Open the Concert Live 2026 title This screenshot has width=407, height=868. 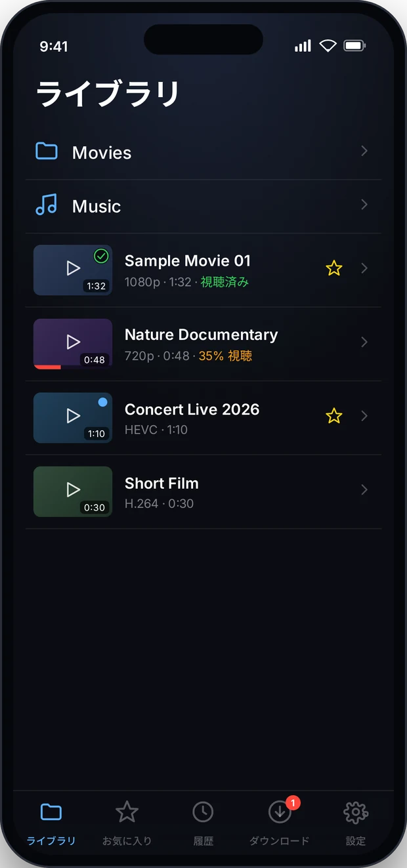pos(192,409)
